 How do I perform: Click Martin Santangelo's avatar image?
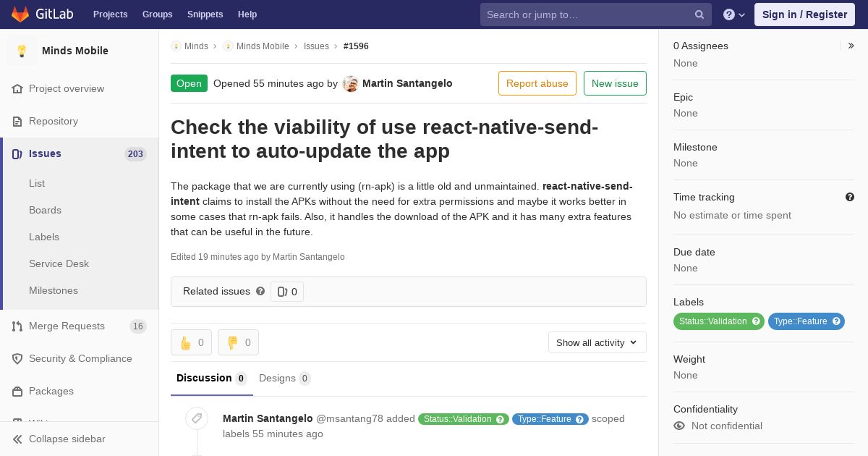[x=351, y=83]
